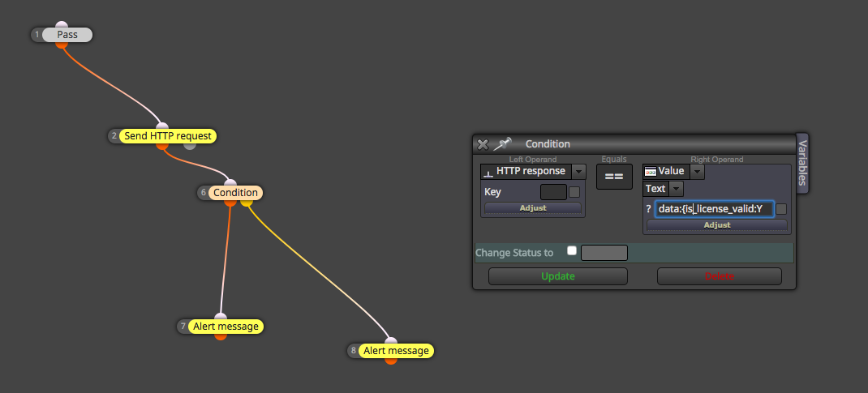Select the Condition node
The image size is (868, 393).
pos(235,192)
